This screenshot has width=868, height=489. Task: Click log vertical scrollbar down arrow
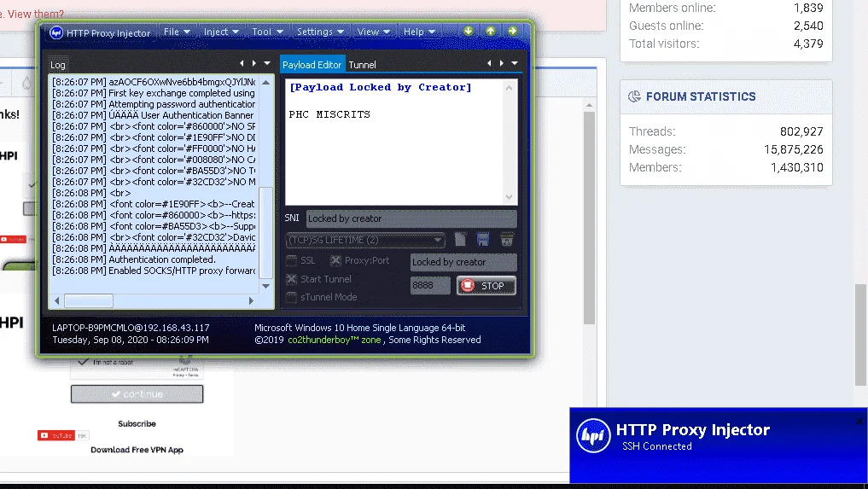coord(265,286)
